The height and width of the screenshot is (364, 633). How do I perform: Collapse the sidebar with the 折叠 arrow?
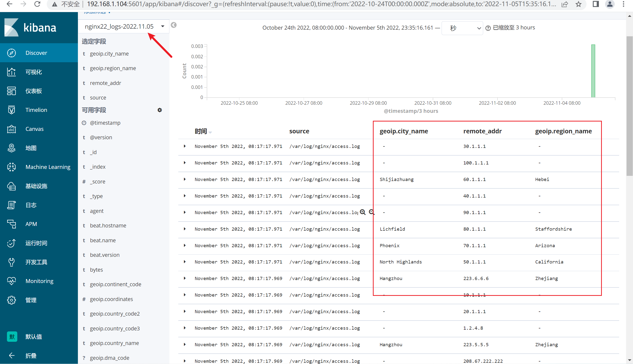pos(12,356)
